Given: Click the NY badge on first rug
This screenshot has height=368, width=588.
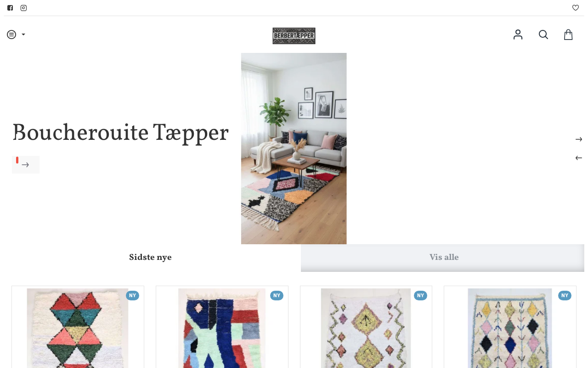Looking at the screenshot, I should [132, 295].
